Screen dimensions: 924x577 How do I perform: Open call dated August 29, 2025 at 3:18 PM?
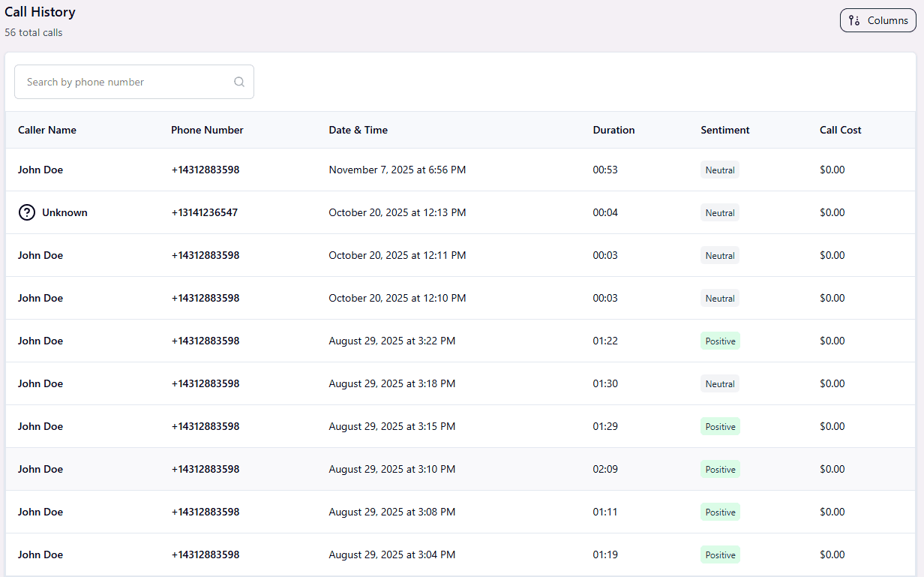point(460,383)
